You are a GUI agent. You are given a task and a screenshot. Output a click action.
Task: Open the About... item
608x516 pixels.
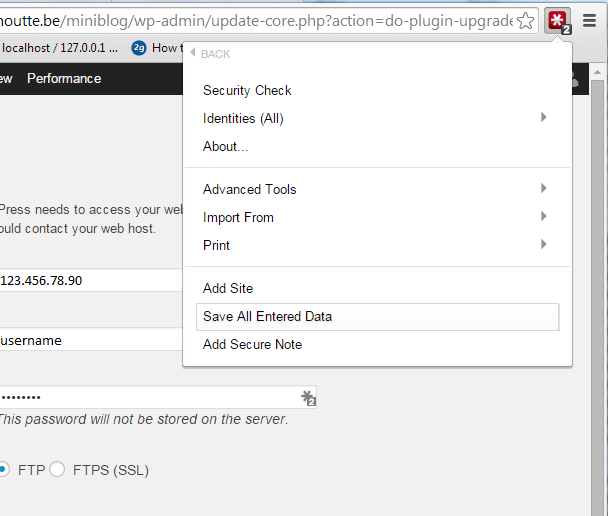[225, 146]
